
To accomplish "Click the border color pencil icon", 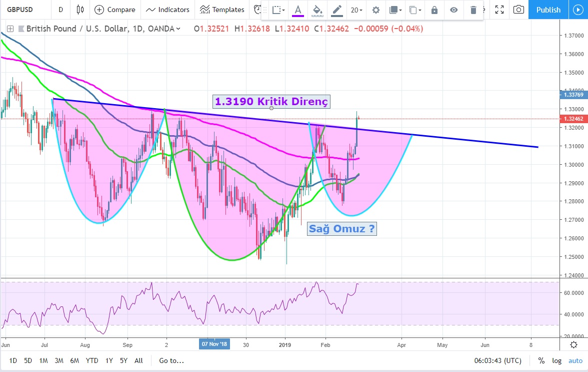I will tap(337, 10).
